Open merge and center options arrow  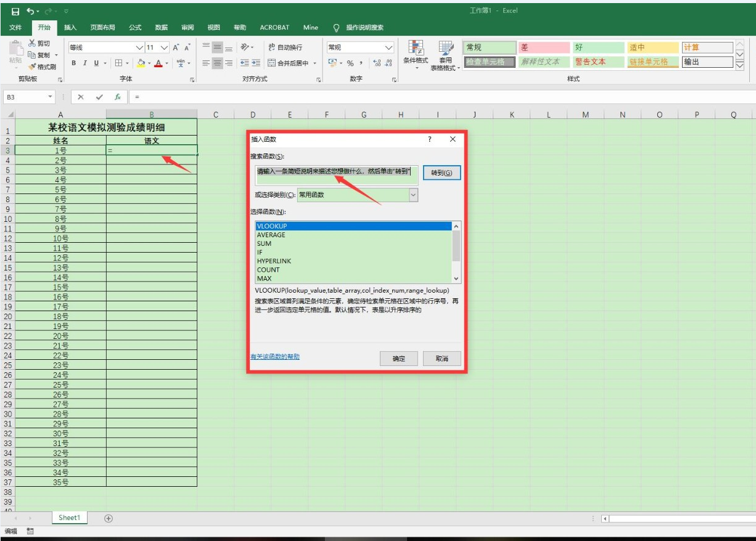tap(314, 63)
